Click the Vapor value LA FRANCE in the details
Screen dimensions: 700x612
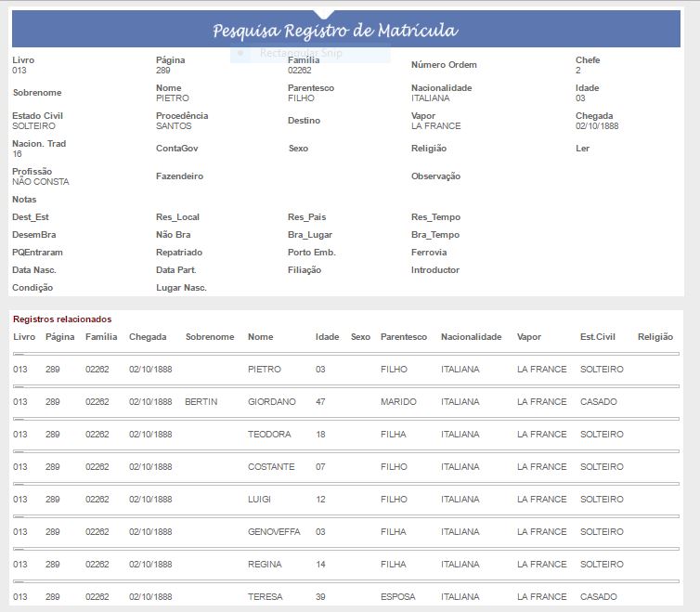[x=435, y=126]
